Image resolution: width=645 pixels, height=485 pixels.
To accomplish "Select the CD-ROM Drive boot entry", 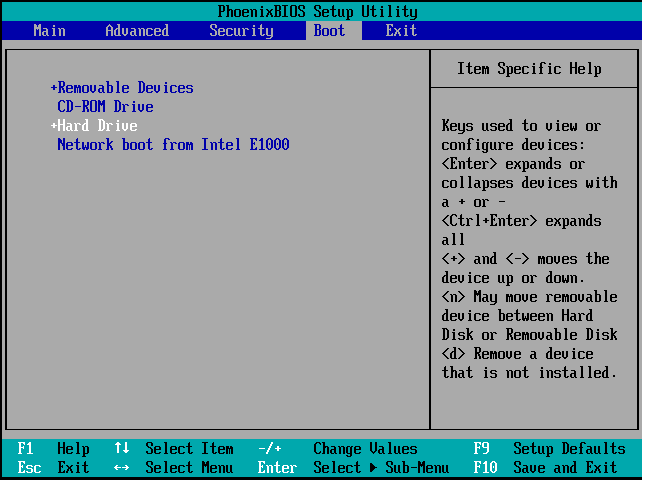I will tap(105, 107).
